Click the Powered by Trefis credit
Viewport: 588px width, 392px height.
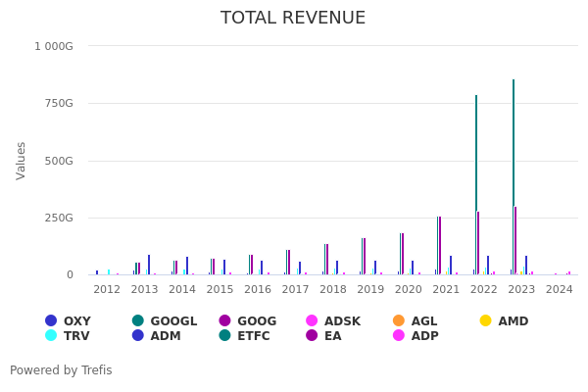[61, 370]
